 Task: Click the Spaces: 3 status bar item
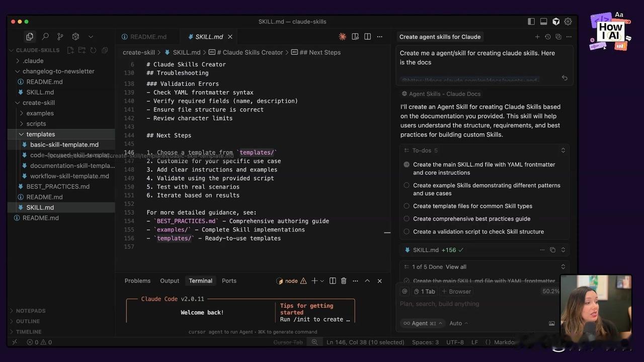click(x=425, y=342)
